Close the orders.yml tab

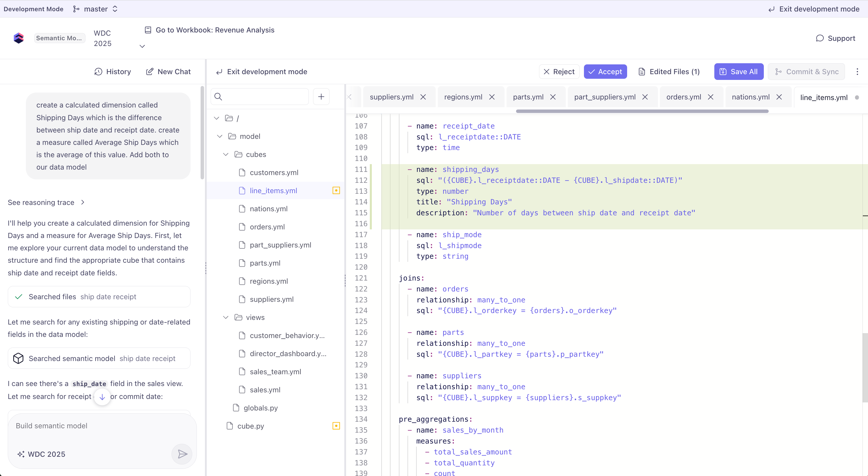click(711, 97)
